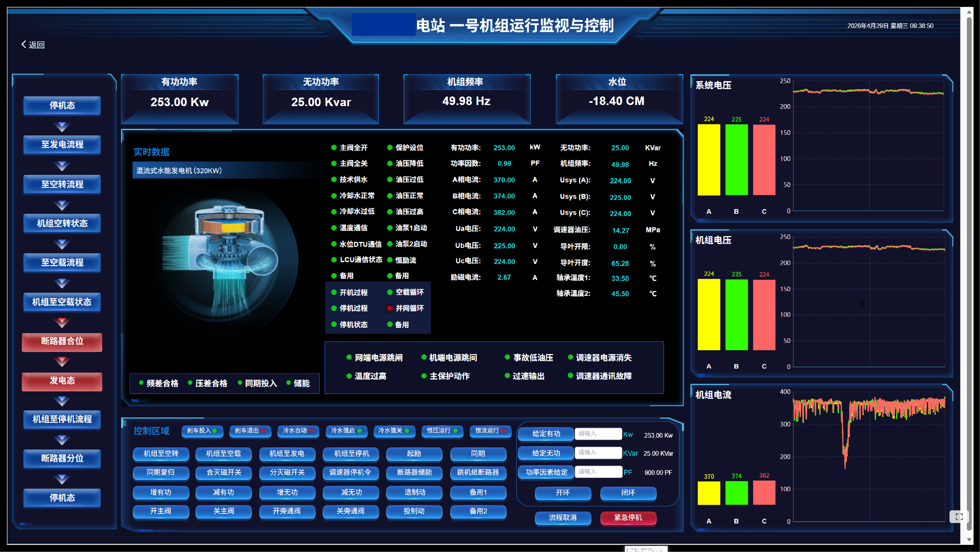Click the 闭环 closed-loop control button
Viewport: 980px width, 552px height.
pyautogui.click(x=628, y=493)
